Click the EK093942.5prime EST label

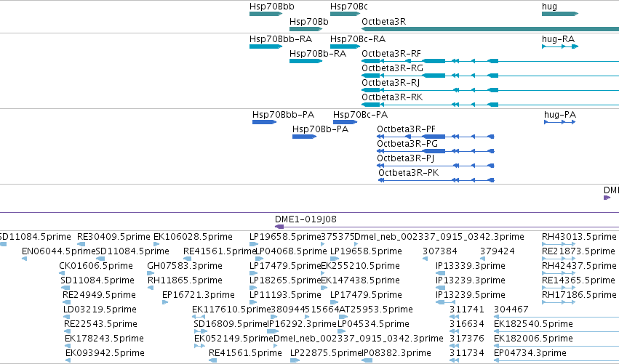pos(105,353)
